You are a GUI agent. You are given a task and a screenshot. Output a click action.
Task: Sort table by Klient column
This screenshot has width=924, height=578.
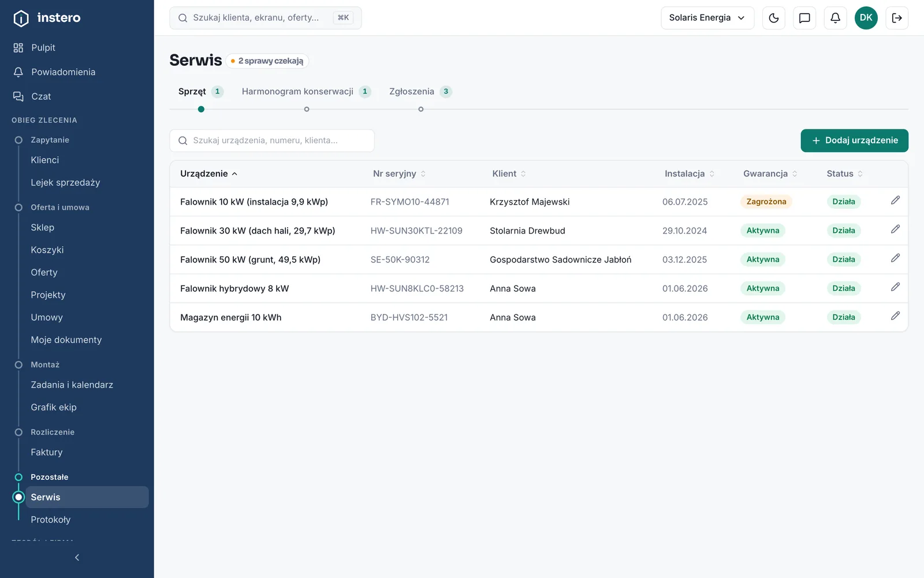coord(509,173)
